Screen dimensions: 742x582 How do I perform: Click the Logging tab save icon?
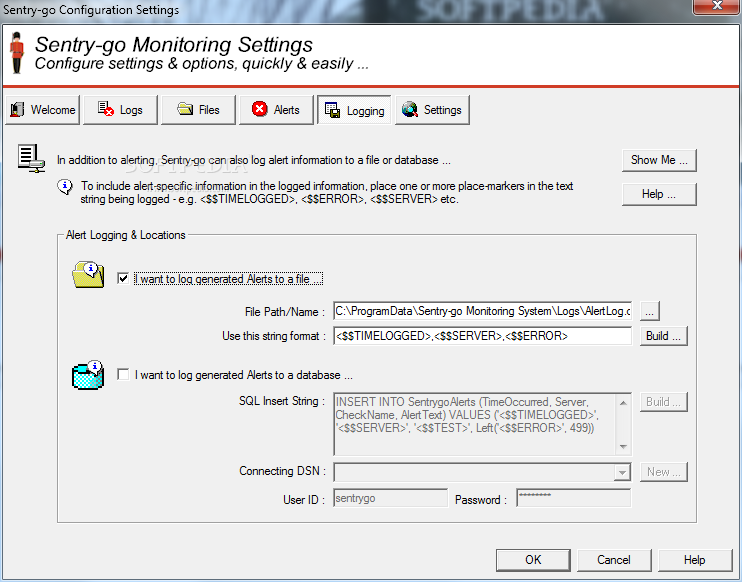332,110
